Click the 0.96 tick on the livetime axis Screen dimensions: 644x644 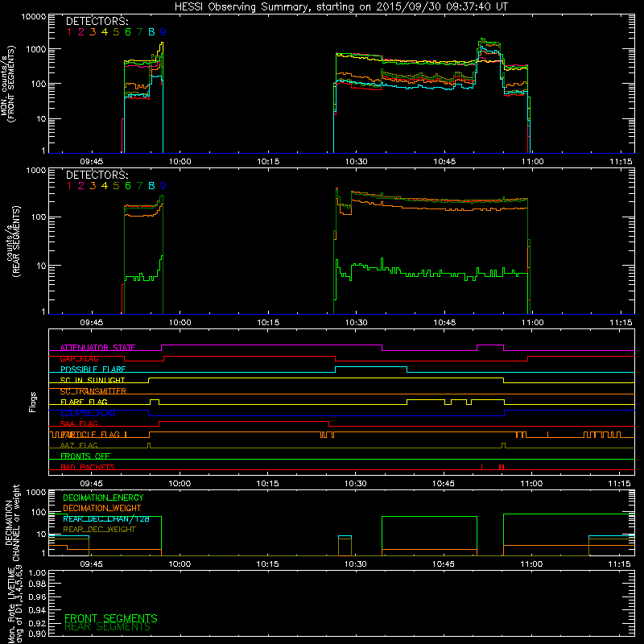click(x=37, y=597)
